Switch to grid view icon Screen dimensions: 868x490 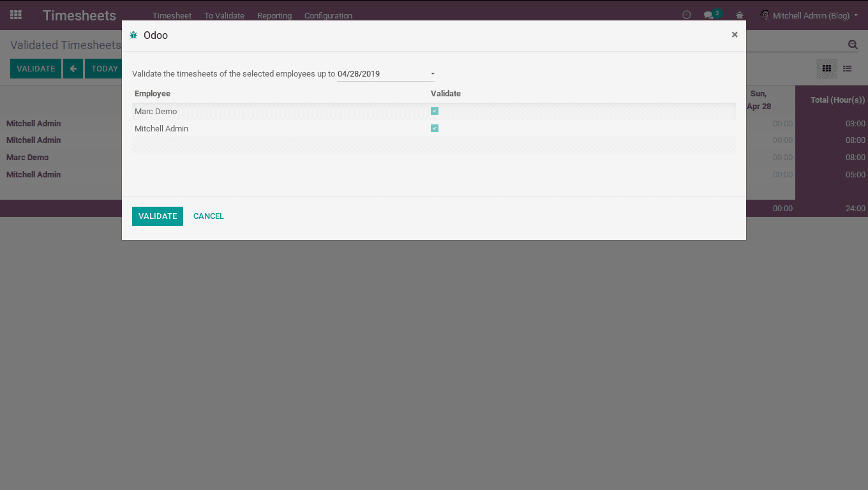827,69
